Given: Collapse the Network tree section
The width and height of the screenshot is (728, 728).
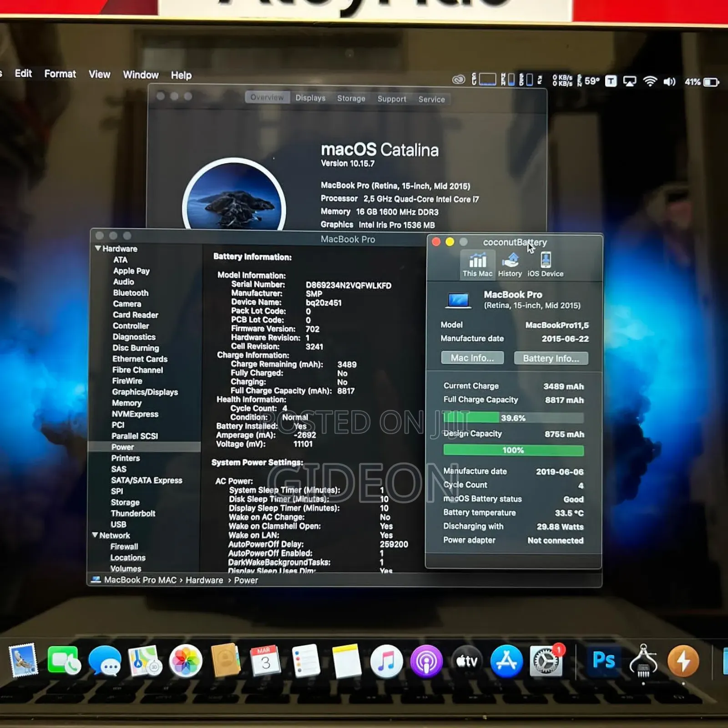Looking at the screenshot, I should pyautogui.click(x=95, y=535).
